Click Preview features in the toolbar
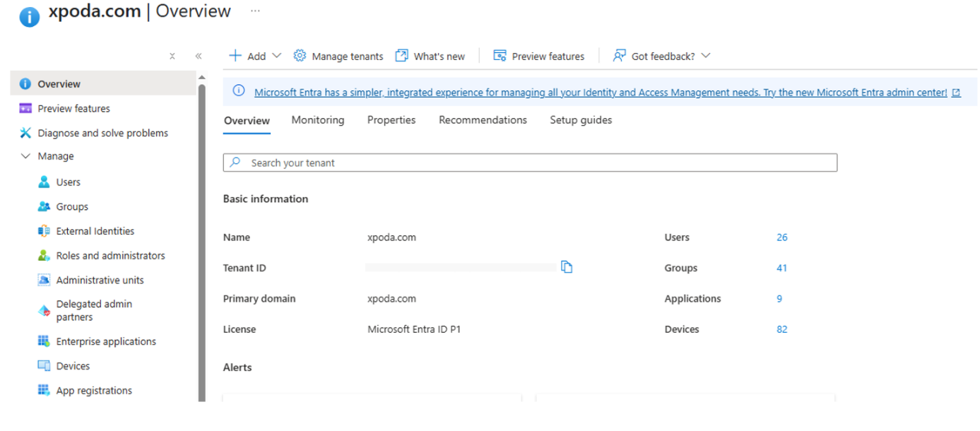 (x=539, y=56)
